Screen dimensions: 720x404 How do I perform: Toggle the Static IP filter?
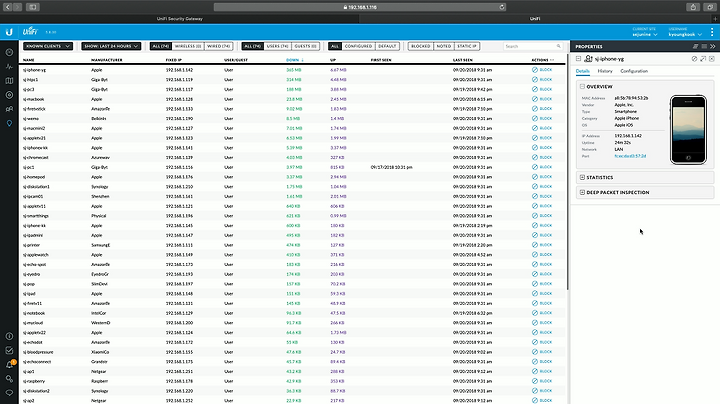[467, 46]
